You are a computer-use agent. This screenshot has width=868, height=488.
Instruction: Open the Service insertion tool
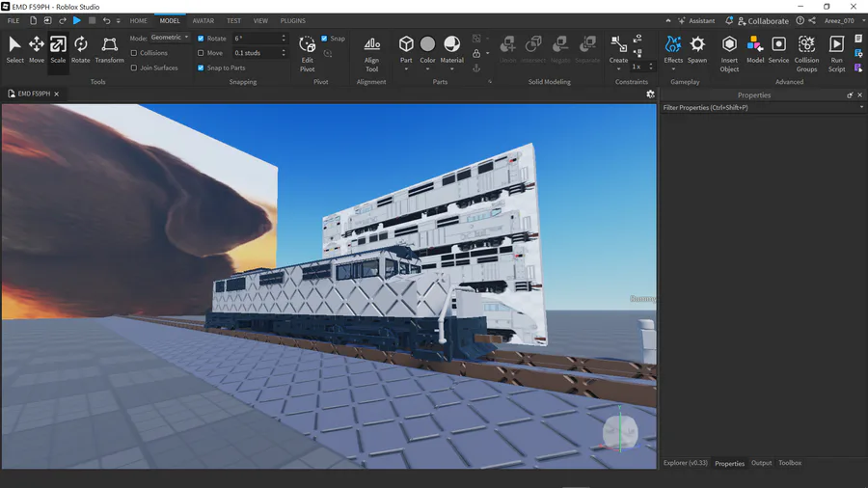pyautogui.click(x=778, y=49)
